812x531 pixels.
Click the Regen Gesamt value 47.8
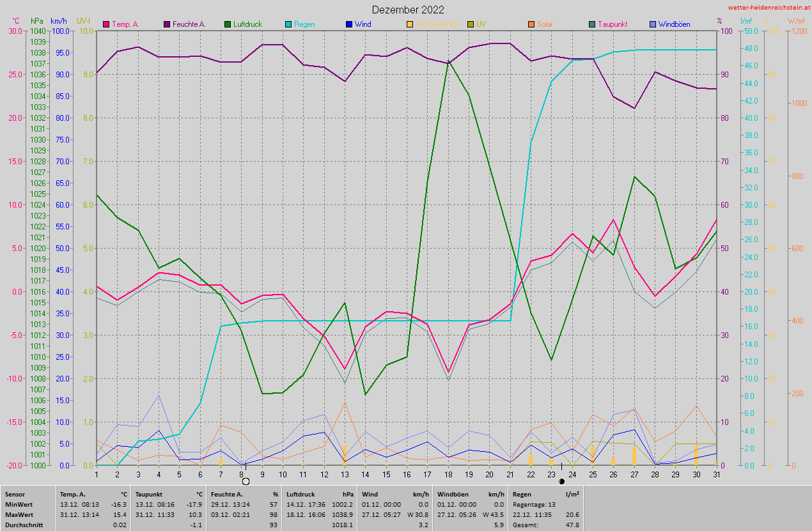coord(572,525)
